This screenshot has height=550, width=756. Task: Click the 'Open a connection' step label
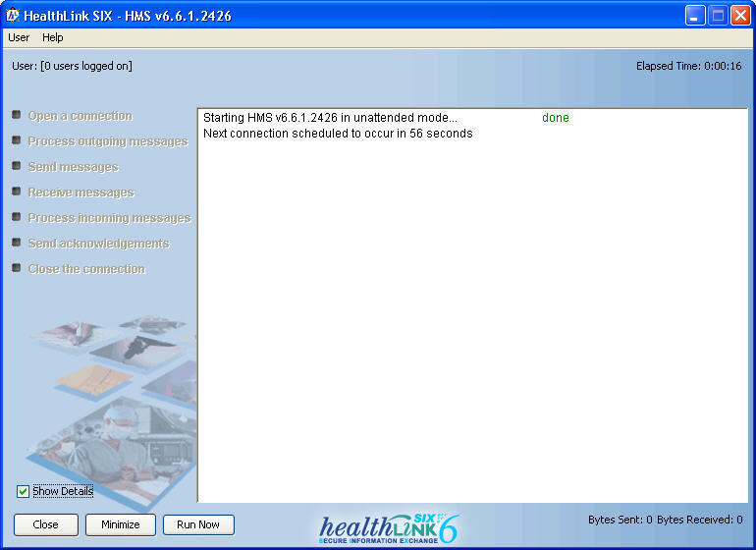(x=81, y=116)
